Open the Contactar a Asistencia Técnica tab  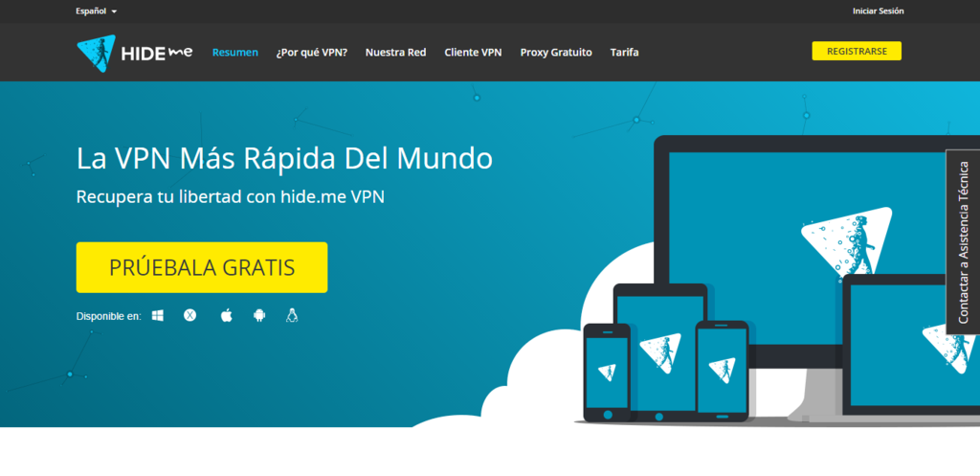[963, 241]
